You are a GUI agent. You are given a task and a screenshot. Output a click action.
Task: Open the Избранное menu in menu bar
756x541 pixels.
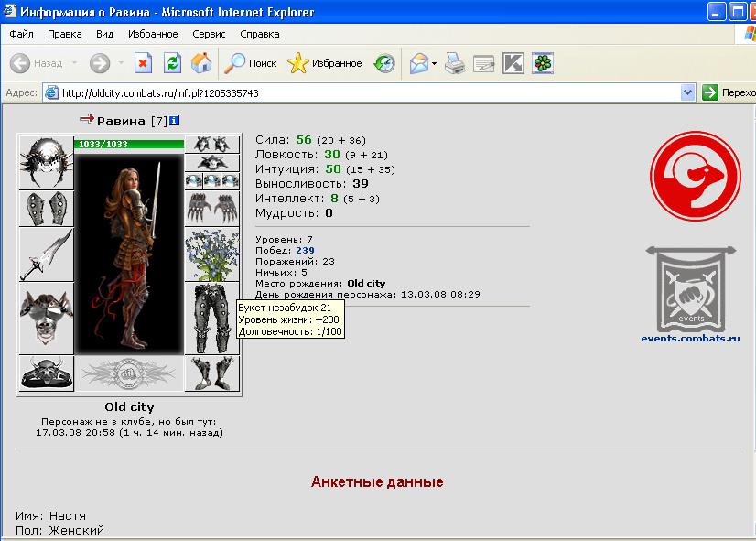(x=153, y=34)
